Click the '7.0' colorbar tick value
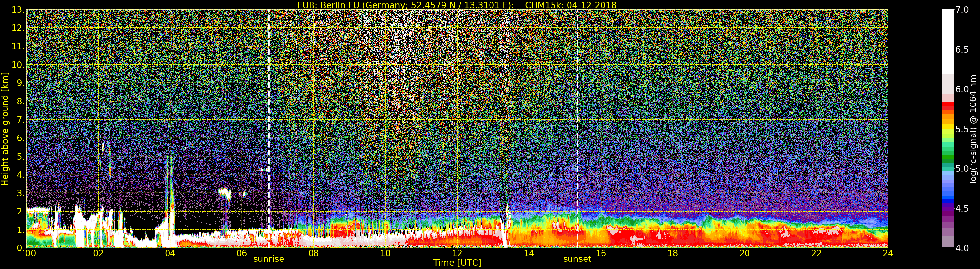The image size is (980, 269). [962, 10]
